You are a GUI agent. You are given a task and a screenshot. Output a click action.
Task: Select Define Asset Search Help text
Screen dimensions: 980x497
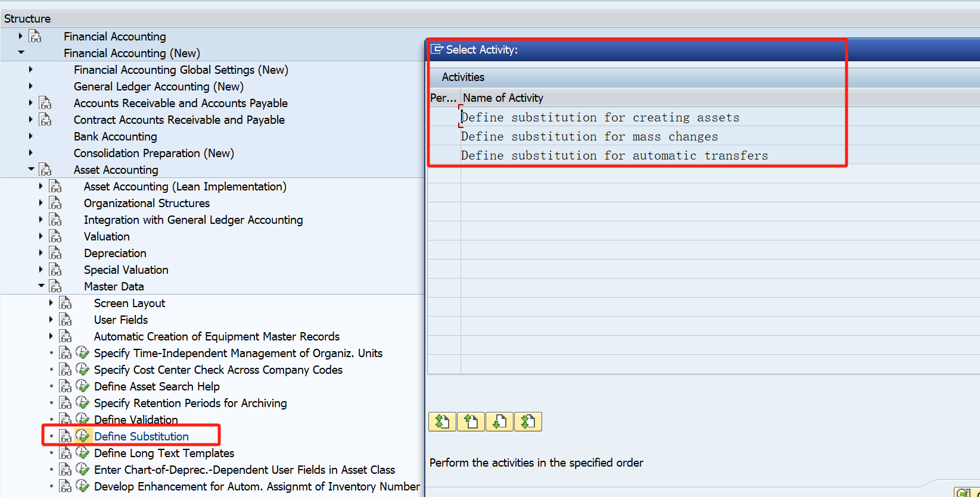coord(157,386)
